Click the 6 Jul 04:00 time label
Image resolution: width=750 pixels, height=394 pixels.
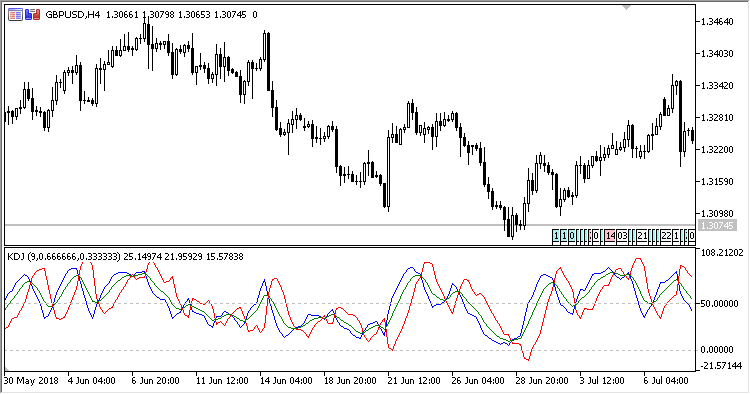666,381
